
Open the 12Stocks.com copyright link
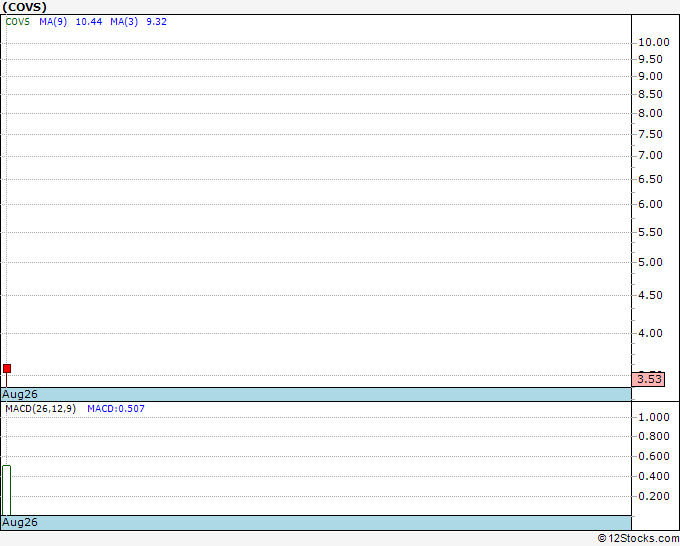tap(638, 539)
